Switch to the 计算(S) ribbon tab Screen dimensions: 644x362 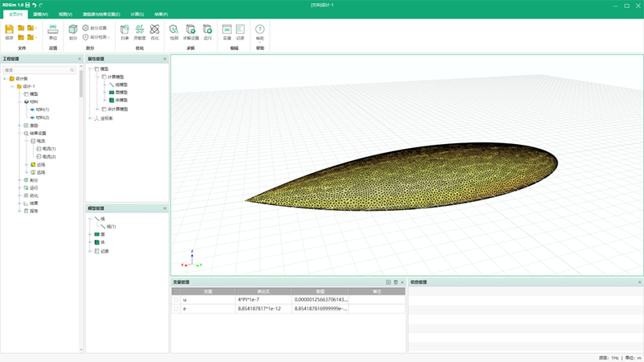pos(138,14)
